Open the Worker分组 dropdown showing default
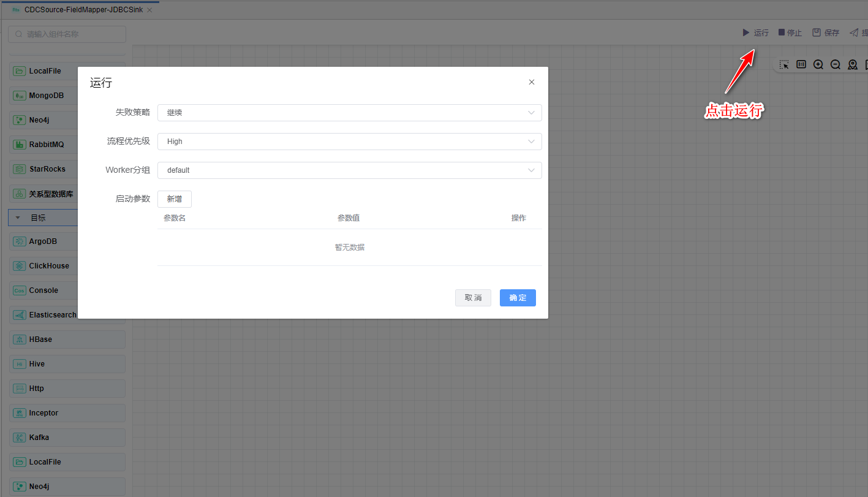Screen dimensions: 868x497 click(349, 170)
